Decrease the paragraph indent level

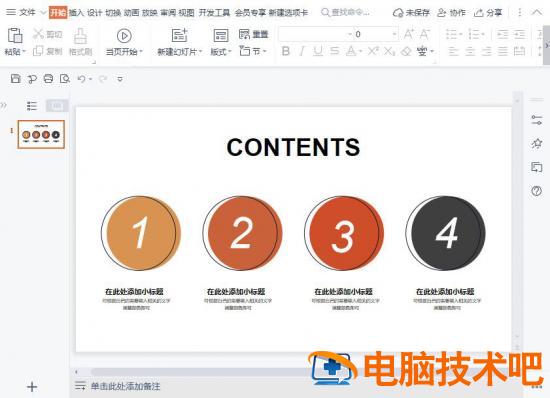tap(503, 34)
